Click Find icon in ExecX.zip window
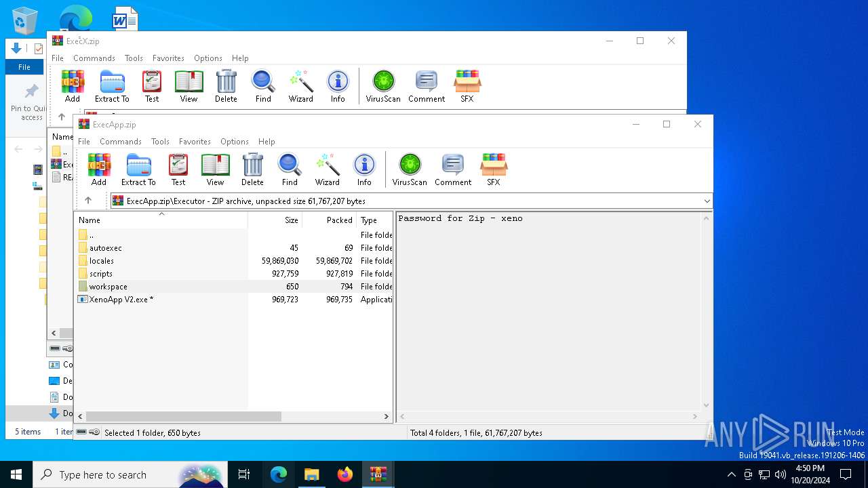Screen dimensions: 868x488 click(263, 86)
